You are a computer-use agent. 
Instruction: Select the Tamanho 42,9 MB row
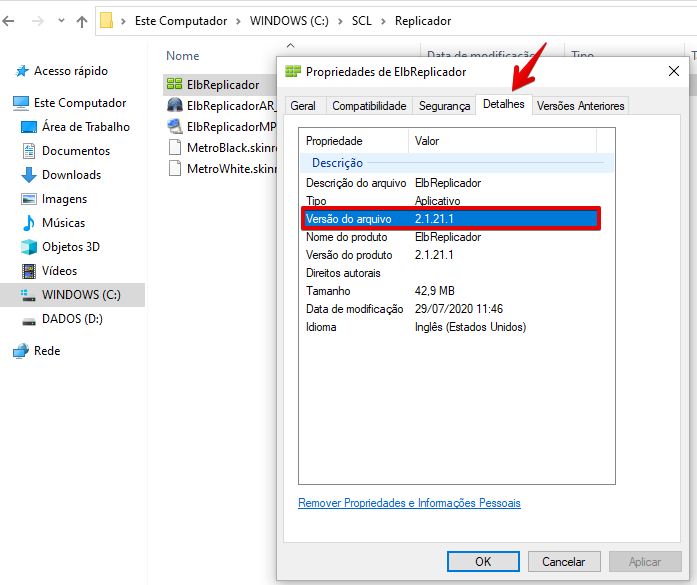tap(451, 291)
